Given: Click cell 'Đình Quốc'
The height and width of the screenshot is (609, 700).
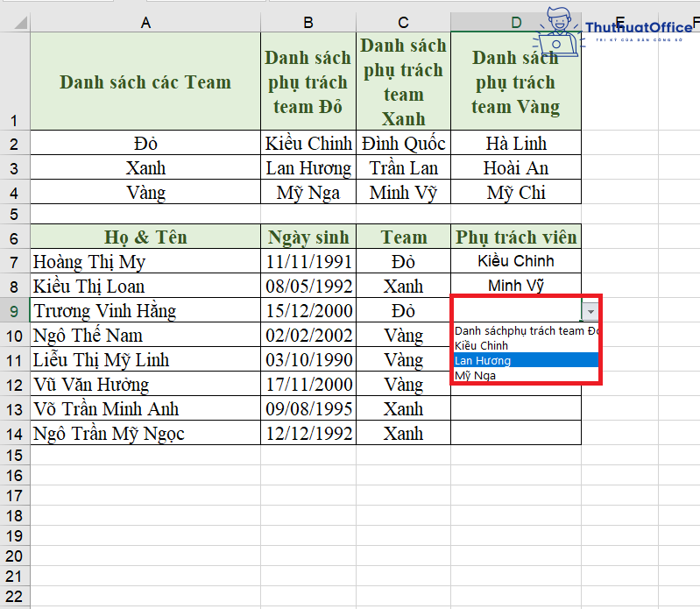Looking at the screenshot, I should (x=403, y=143).
